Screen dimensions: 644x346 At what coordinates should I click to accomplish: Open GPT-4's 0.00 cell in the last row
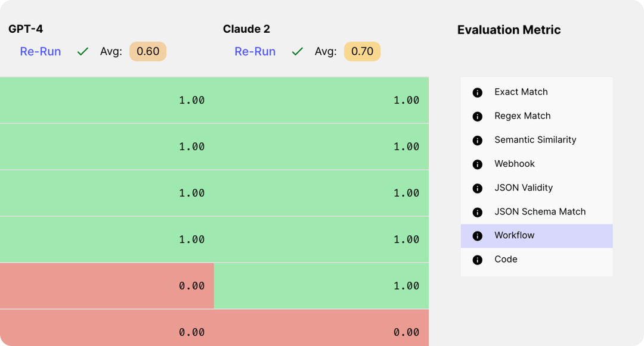click(x=107, y=328)
